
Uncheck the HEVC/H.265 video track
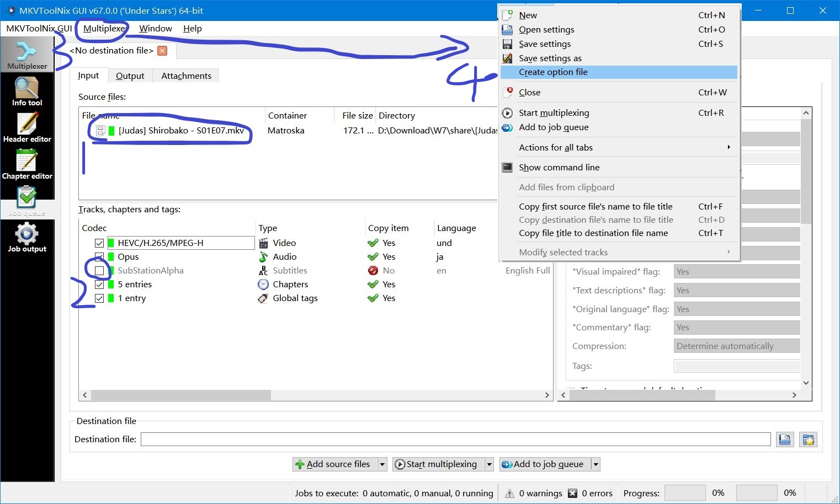coord(99,243)
